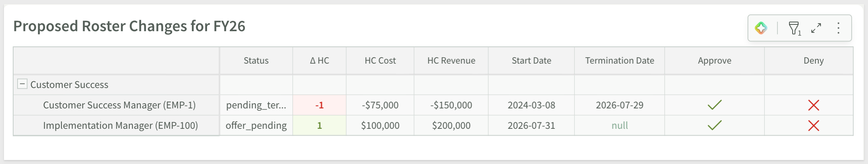Deny the Customer Success Manager change
Screen dimensions: 868x164
813,105
